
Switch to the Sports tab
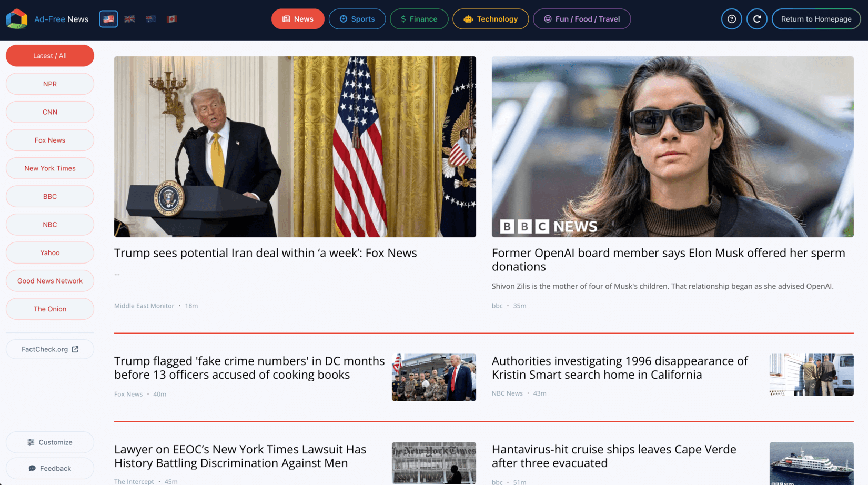(357, 19)
